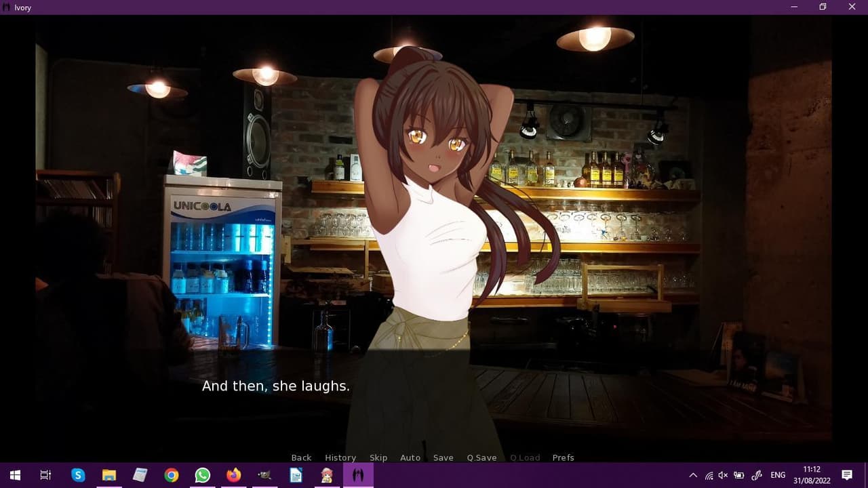Screen dimensions: 868x488
Task: Change the ENG input language
Action: (x=778, y=475)
